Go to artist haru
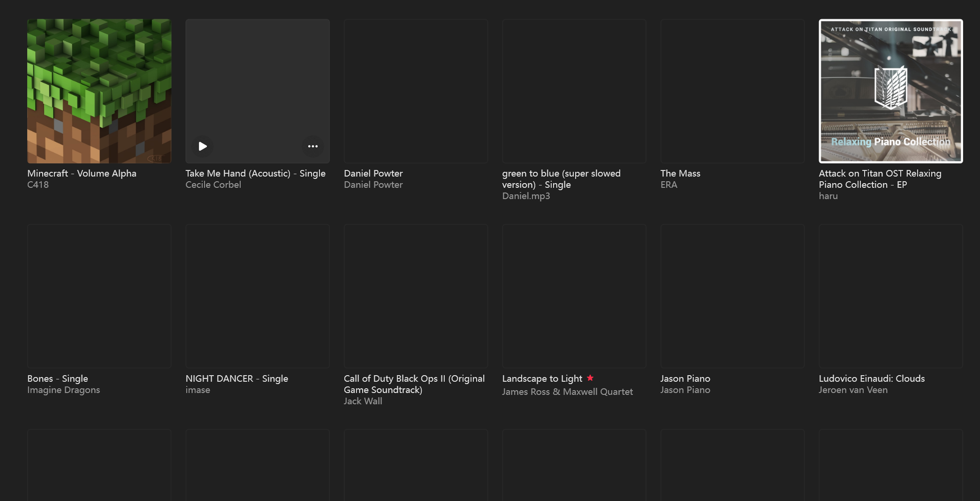The width and height of the screenshot is (980, 501). coord(828,196)
